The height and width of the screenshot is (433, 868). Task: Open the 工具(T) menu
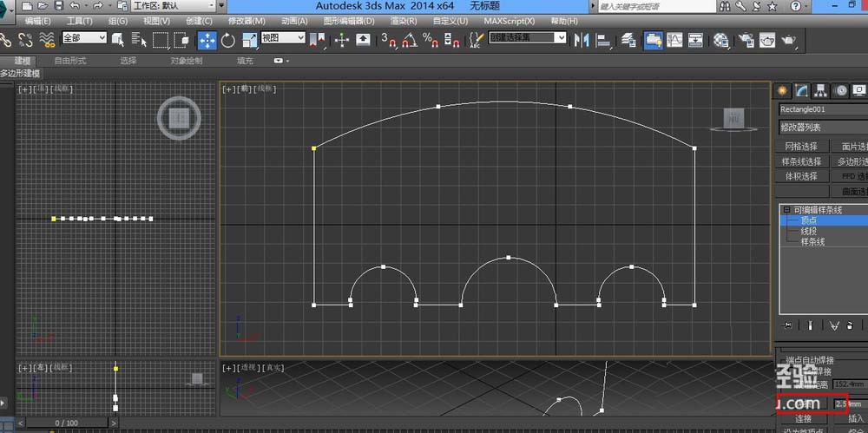(80, 21)
